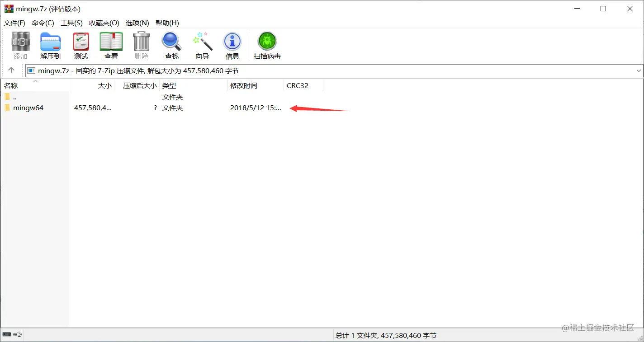Click the disk icon in status bar
644x342 pixels.
click(6, 335)
